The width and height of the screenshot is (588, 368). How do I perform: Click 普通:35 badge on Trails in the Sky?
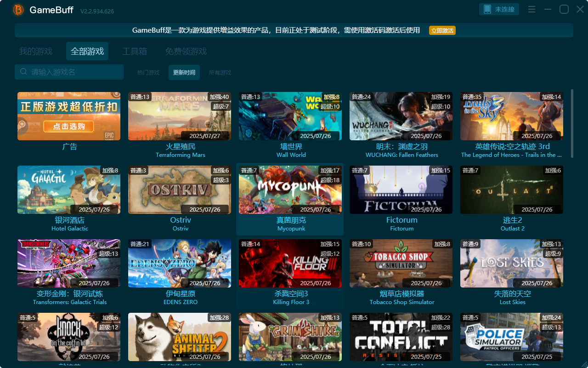pos(472,97)
